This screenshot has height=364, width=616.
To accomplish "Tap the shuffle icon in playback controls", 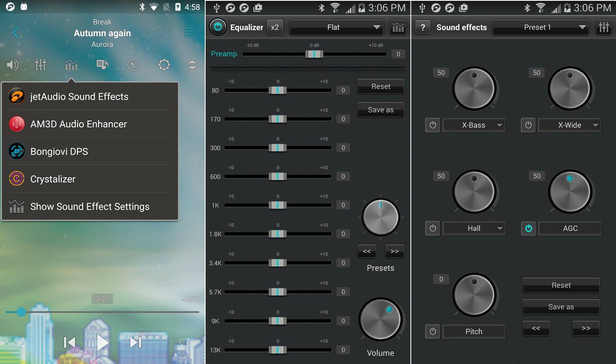I will [x=19, y=343].
